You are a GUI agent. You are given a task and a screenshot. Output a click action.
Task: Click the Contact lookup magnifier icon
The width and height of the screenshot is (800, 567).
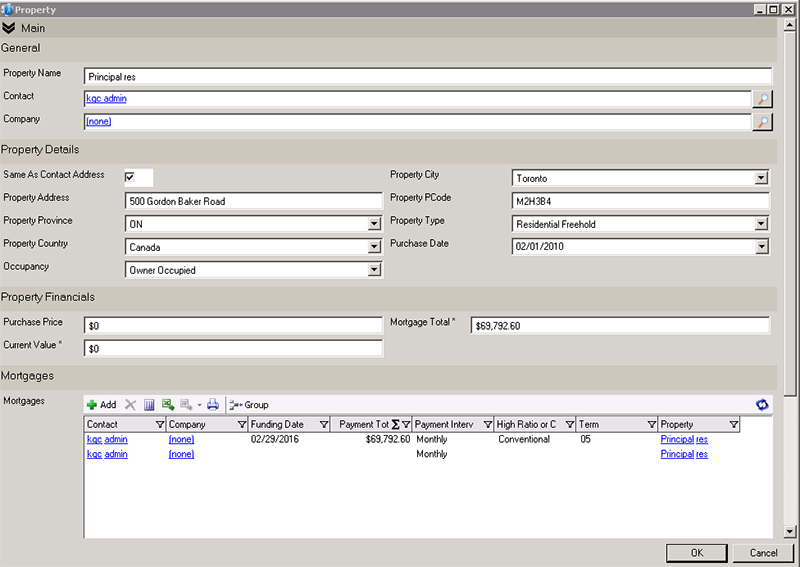pos(763,98)
